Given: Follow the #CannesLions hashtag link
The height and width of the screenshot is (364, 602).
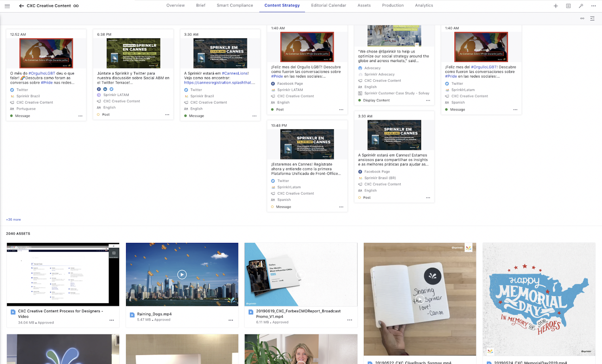Looking at the screenshot, I should tap(235, 73).
